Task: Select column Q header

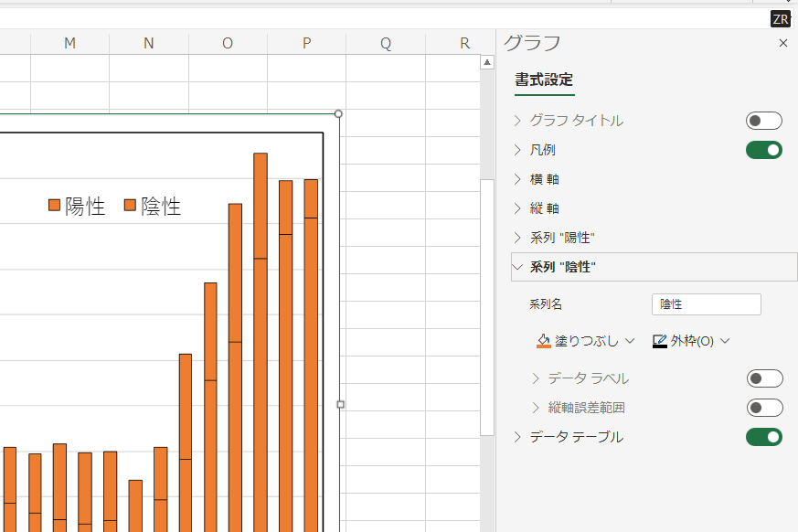Action: [x=386, y=43]
